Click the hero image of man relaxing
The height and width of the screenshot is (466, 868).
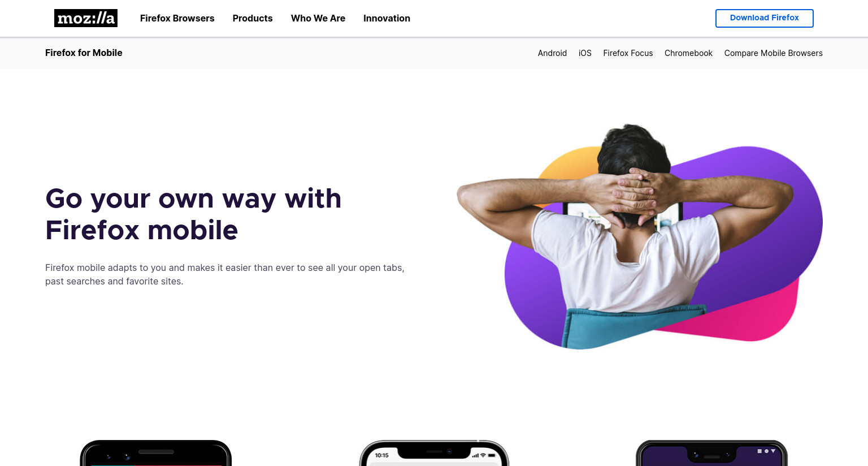point(640,236)
